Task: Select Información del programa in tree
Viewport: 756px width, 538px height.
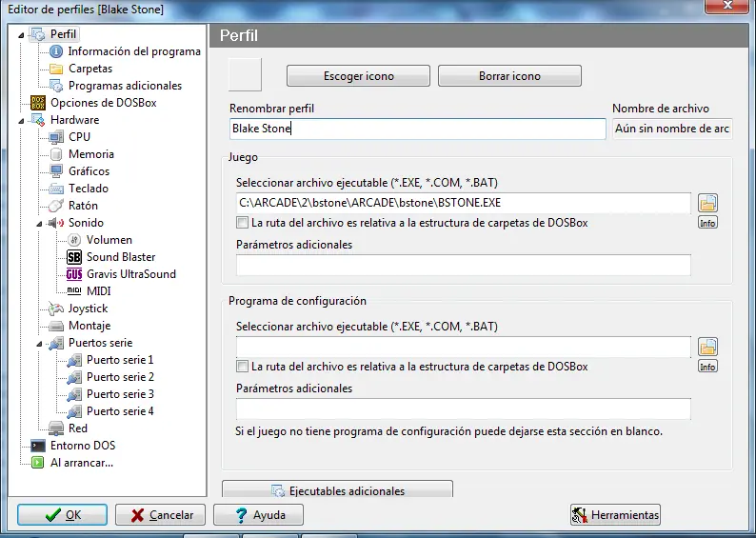Action: (134, 51)
